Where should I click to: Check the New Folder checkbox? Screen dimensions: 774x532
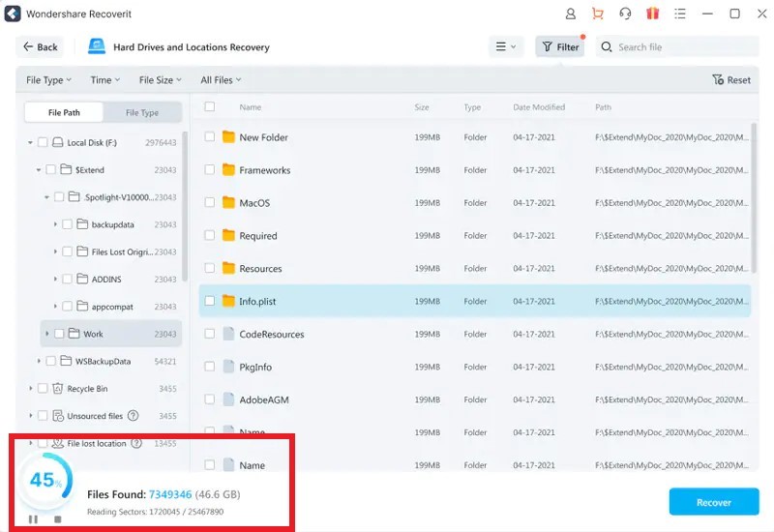point(210,137)
